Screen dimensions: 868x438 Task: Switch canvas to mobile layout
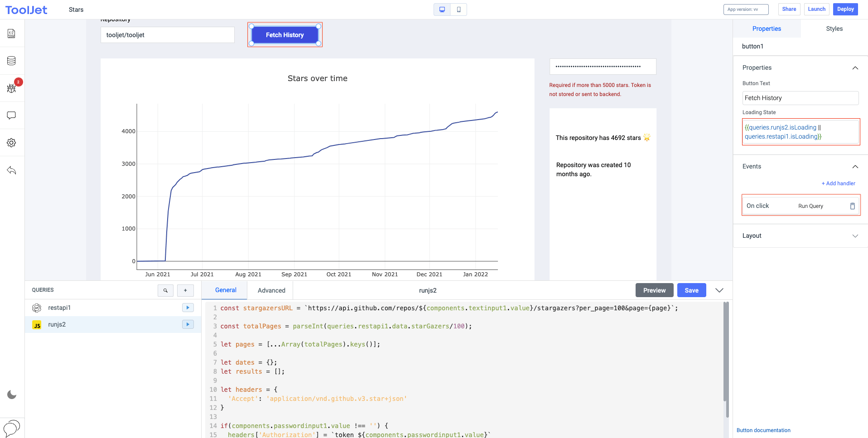(x=458, y=9)
